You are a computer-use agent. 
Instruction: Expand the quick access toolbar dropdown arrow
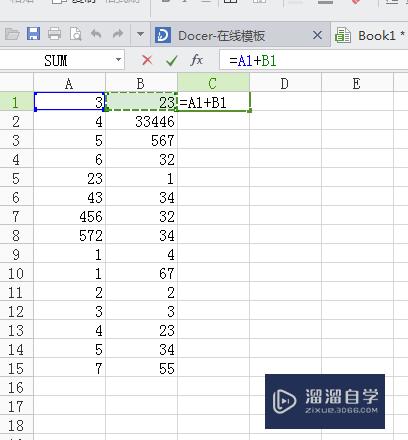click(x=140, y=34)
